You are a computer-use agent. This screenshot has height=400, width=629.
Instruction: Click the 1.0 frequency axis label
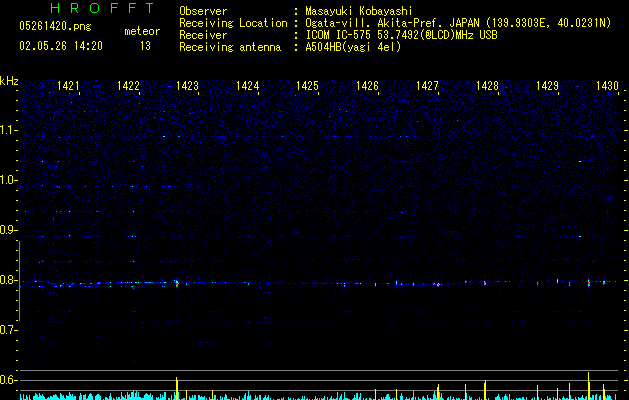(x=8, y=180)
